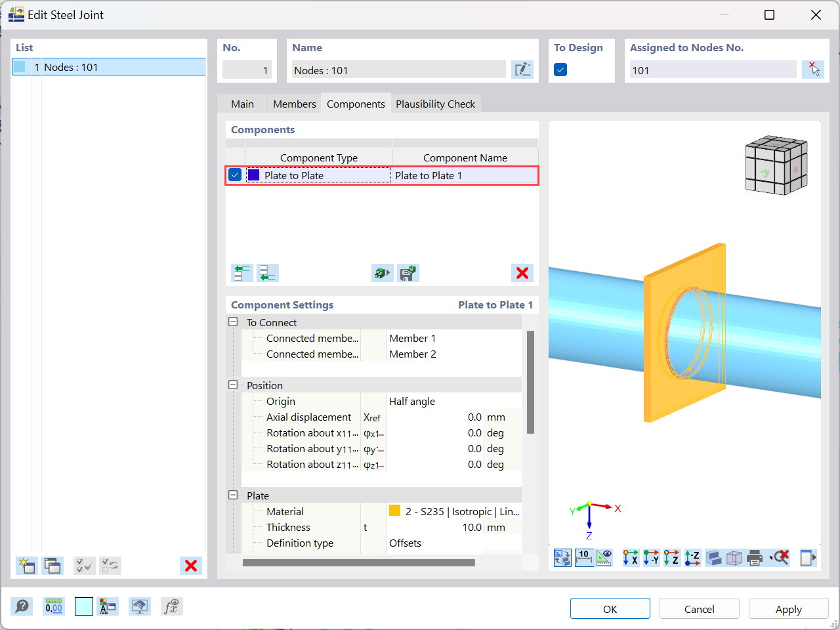
Task: Set view in -Y direction
Action: (x=650, y=557)
